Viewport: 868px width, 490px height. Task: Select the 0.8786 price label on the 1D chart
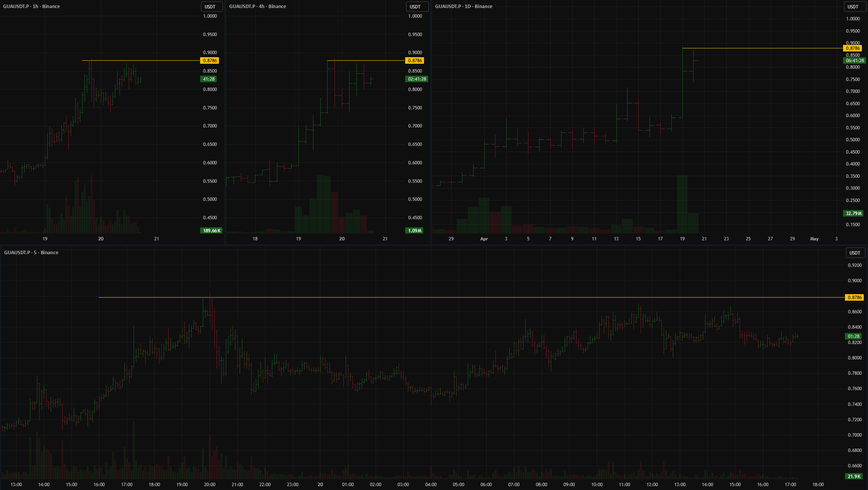(853, 48)
